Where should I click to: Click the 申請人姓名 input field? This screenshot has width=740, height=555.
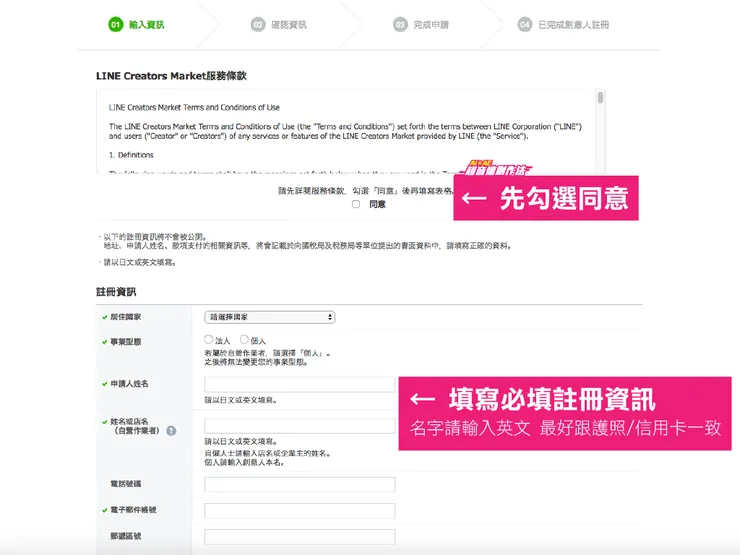300,384
